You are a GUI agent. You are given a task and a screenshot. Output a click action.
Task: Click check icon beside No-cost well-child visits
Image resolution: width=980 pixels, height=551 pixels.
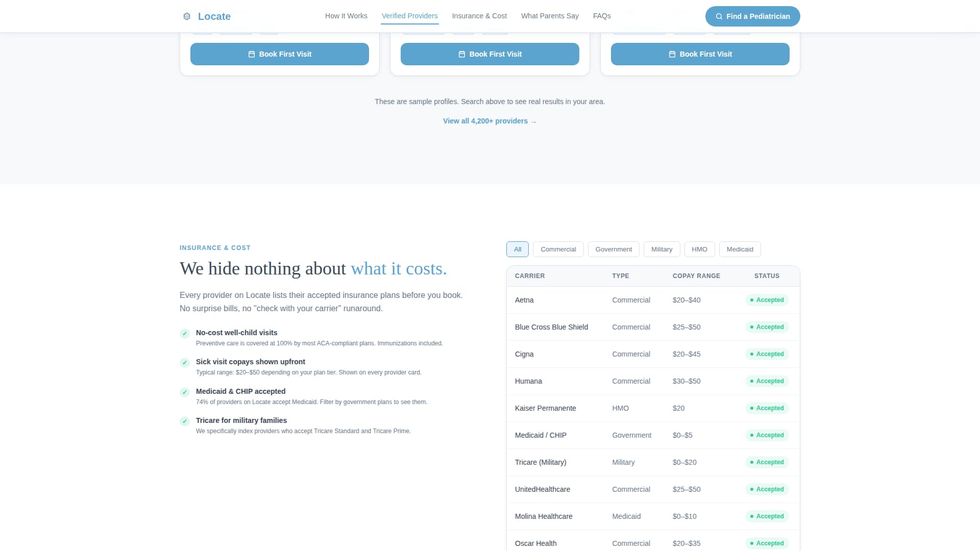coord(185,334)
